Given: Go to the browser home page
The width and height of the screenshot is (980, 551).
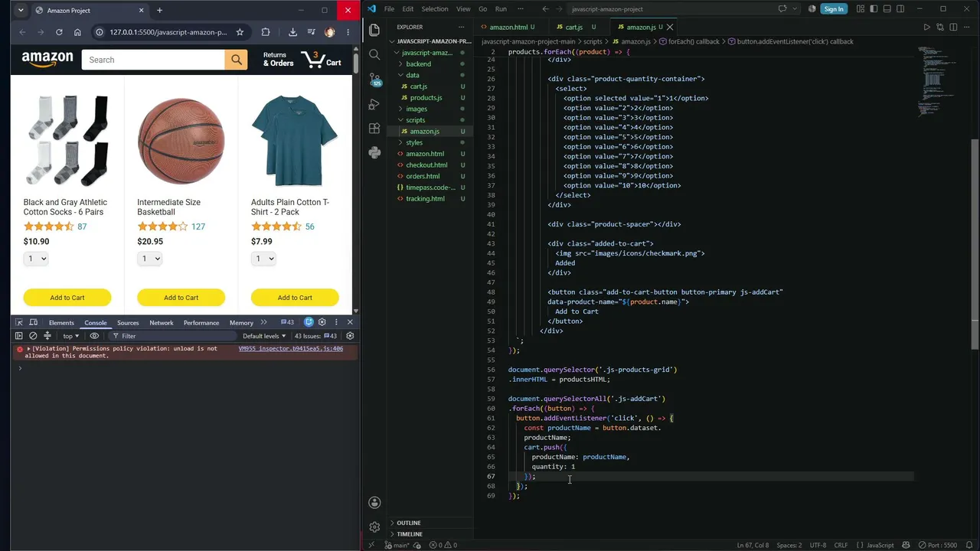Looking at the screenshot, I should pos(77,32).
